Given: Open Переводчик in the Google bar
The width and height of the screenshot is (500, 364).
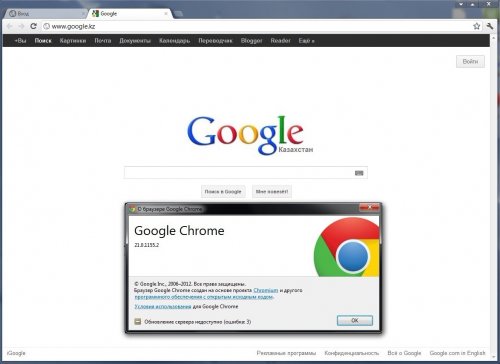Looking at the screenshot, I should (x=215, y=41).
